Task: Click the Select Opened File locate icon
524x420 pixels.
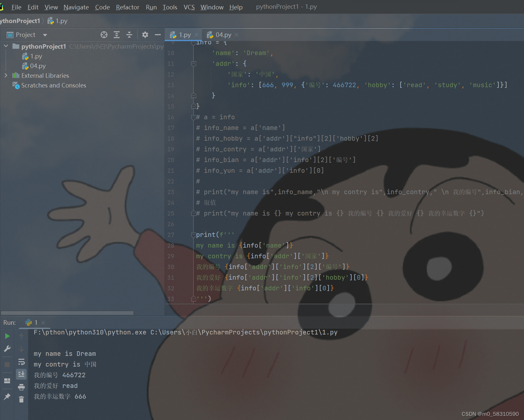Action: point(104,35)
